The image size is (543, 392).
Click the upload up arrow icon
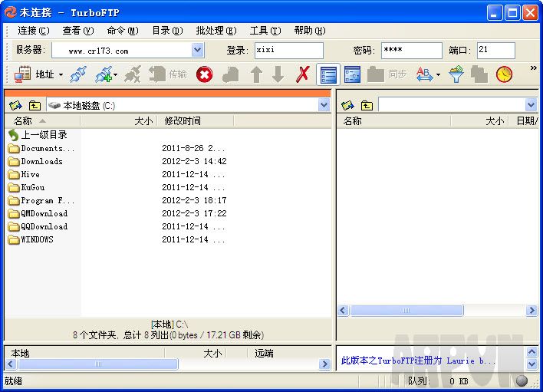pyautogui.click(x=256, y=74)
